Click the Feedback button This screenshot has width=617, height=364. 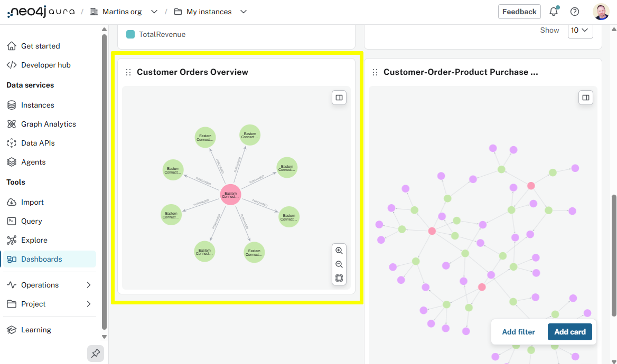click(519, 11)
